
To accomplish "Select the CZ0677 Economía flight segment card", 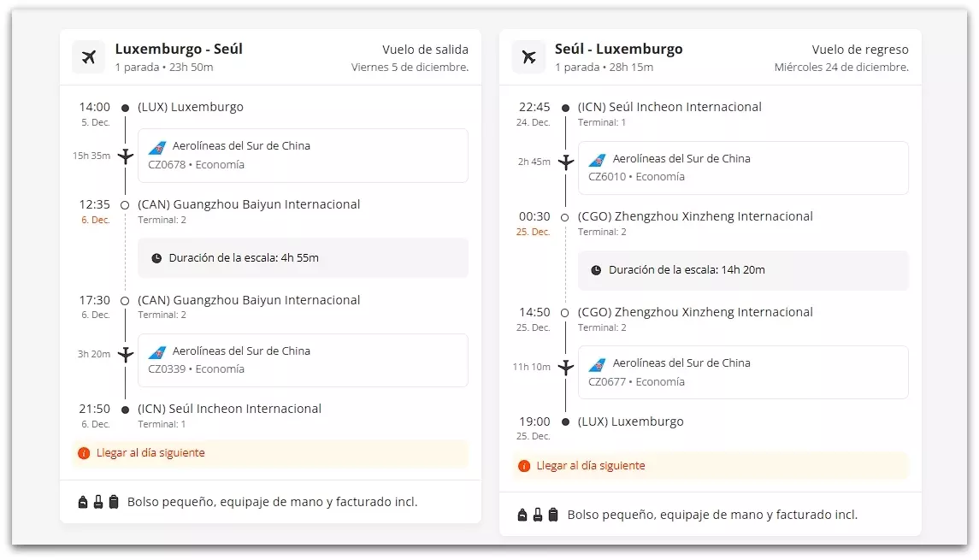I will point(742,372).
